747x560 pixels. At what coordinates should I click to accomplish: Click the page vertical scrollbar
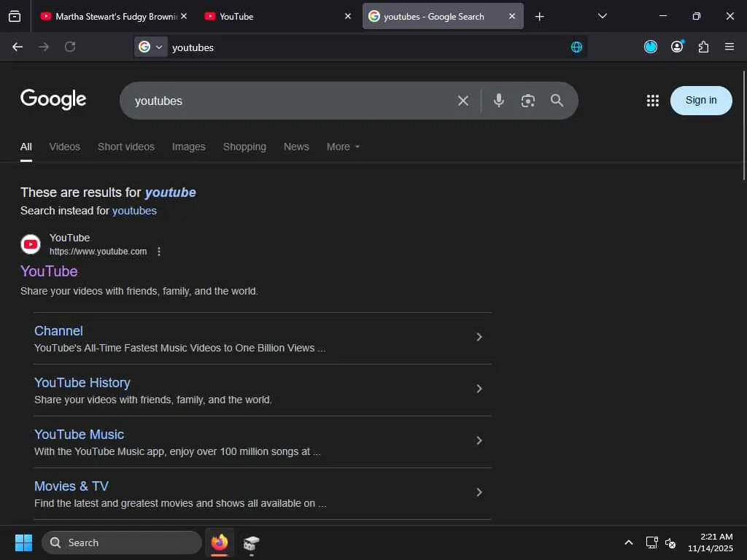743,125
